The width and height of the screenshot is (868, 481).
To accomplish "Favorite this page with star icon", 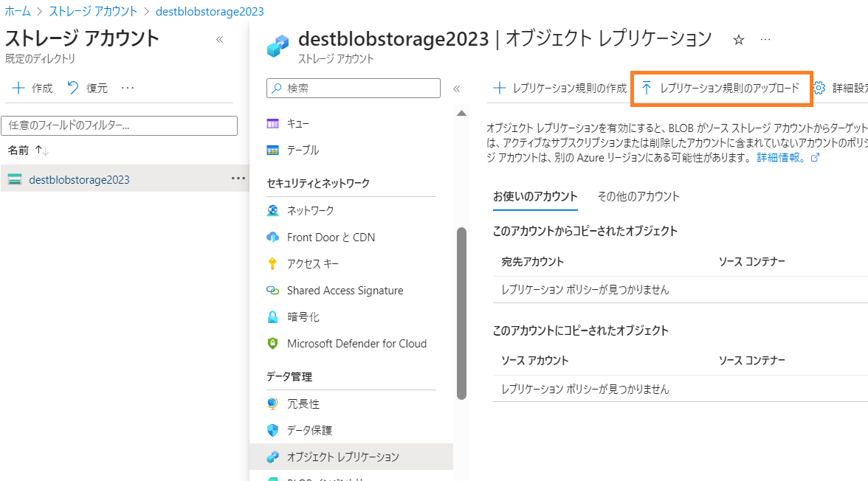I will (x=738, y=40).
